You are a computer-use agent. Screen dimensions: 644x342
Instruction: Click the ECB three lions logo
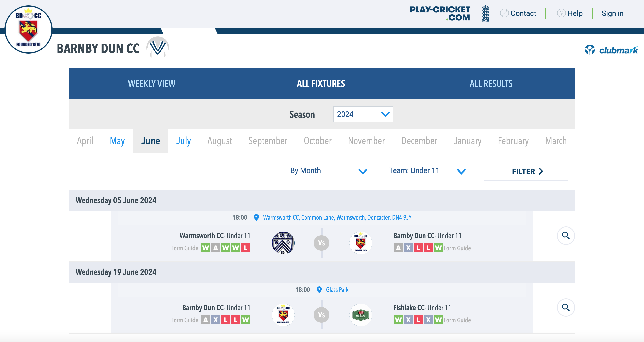click(485, 14)
